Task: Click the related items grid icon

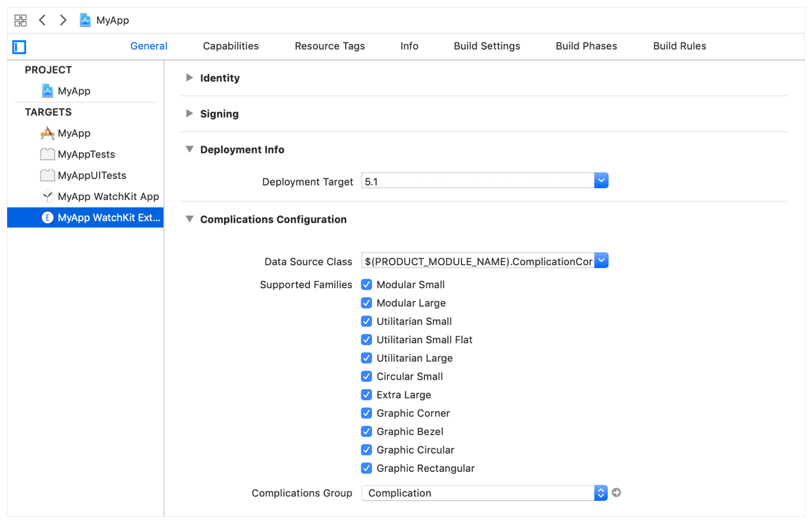Action: tap(20, 20)
